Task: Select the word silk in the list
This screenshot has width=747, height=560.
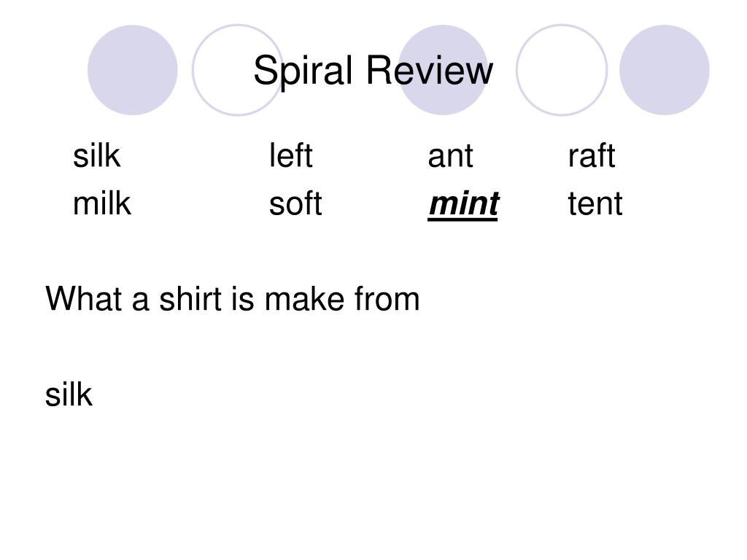Action: [96, 155]
